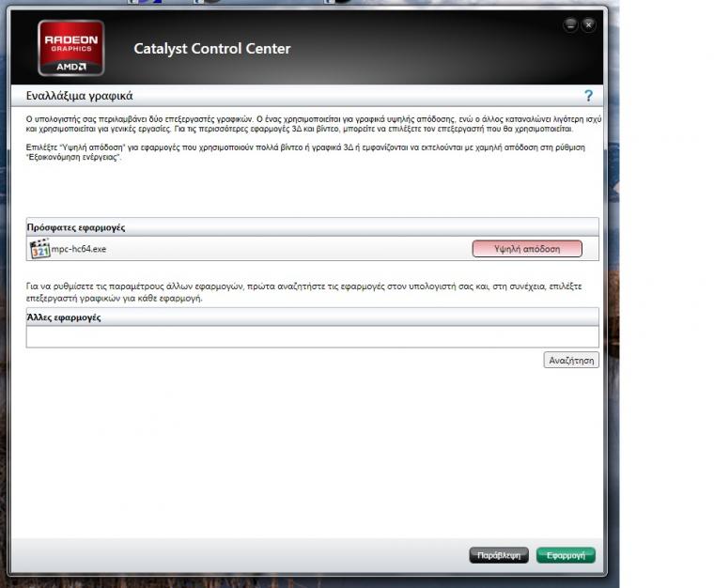The height and width of the screenshot is (588, 714).
Task: Minimize the Catalyst Control Center window
Action: point(571,24)
